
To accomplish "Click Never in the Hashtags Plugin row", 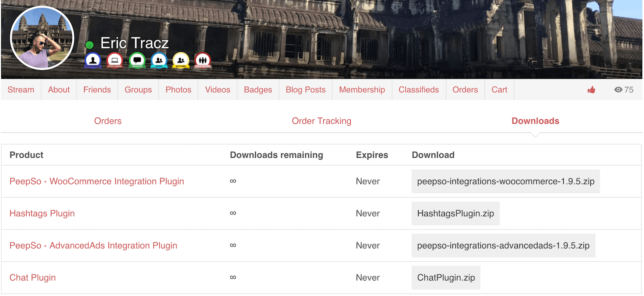I will point(368,214).
